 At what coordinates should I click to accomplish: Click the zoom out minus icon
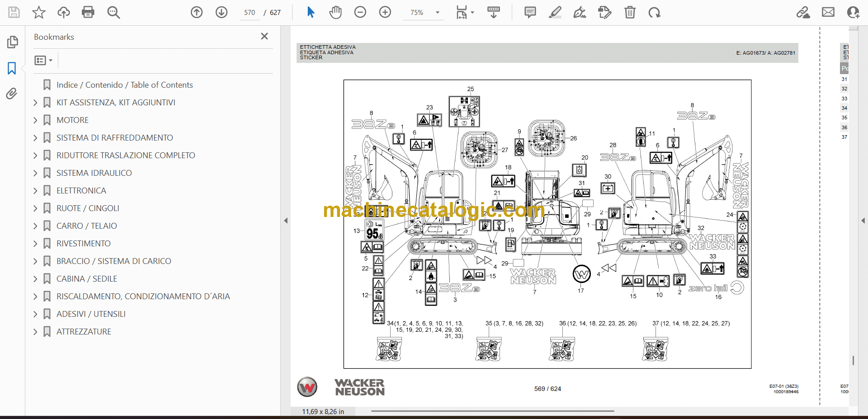coord(360,12)
